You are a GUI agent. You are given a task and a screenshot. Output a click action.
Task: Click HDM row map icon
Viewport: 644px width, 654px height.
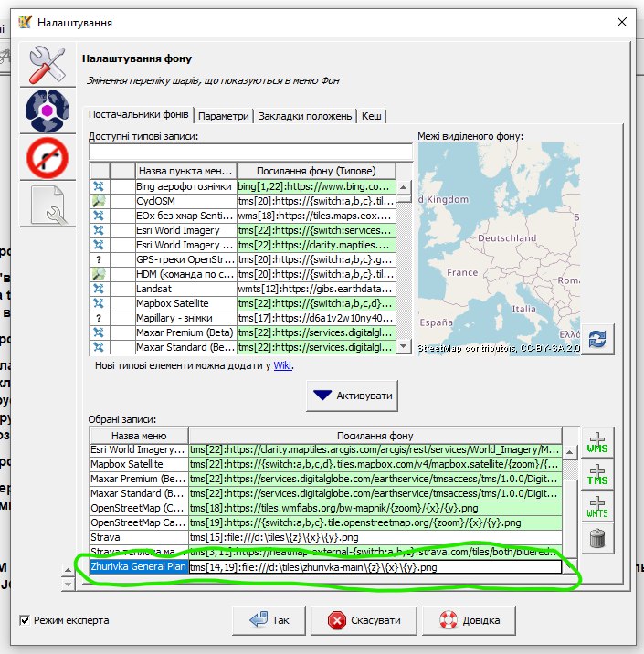click(x=99, y=274)
